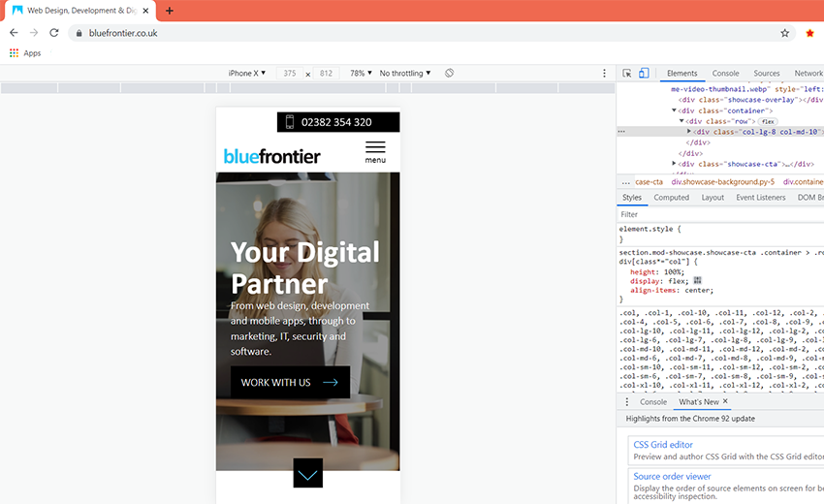Viewport: 824px width, 504px height.
Task: Go back to the previous page
Action: tap(14, 33)
